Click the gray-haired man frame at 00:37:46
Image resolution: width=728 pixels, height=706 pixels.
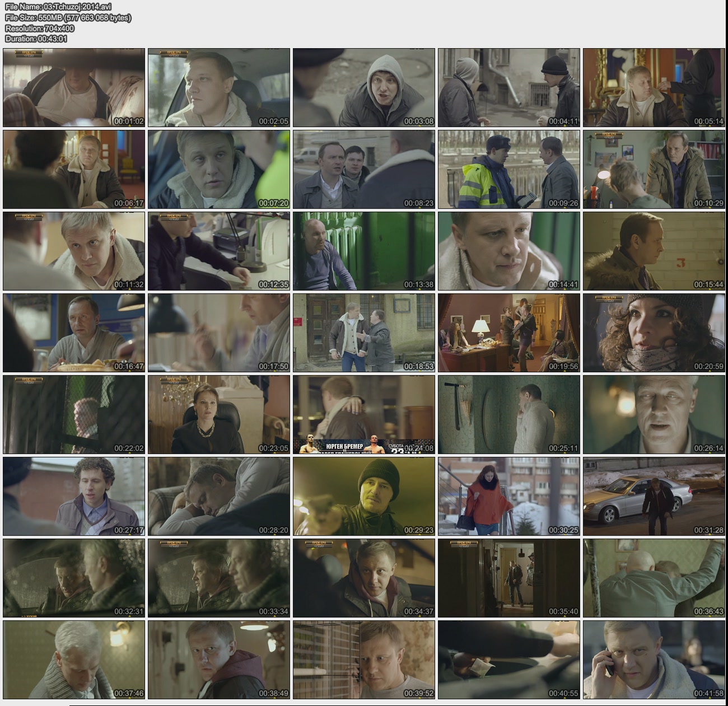point(74,660)
